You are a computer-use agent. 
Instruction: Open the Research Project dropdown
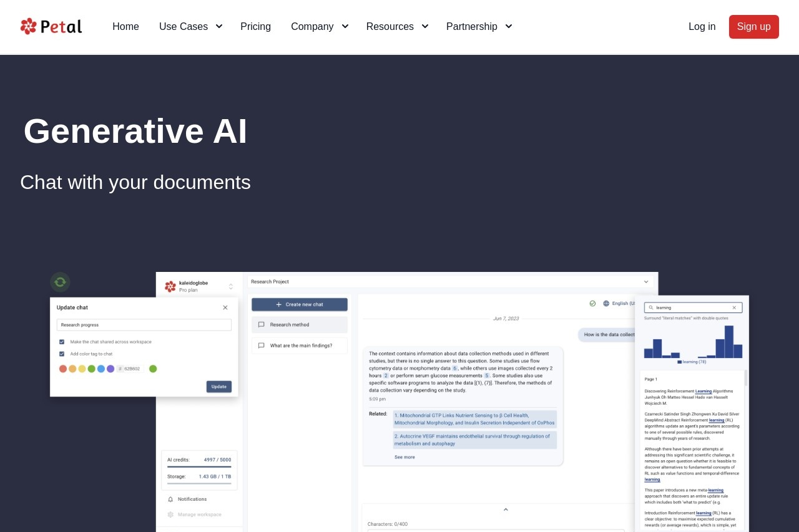point(451,282)
